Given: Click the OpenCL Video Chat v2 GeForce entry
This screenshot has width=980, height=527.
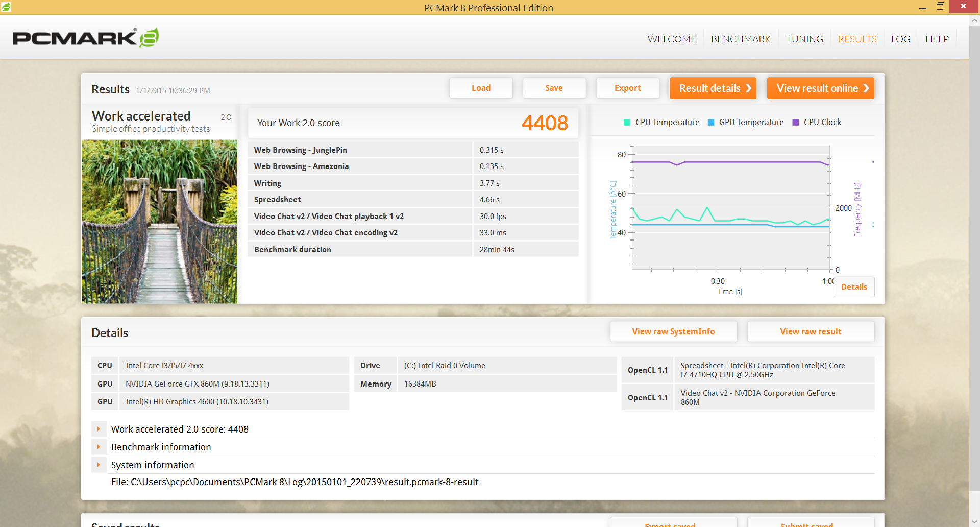Looking at the screenshot, I should (x=748, y=397).
